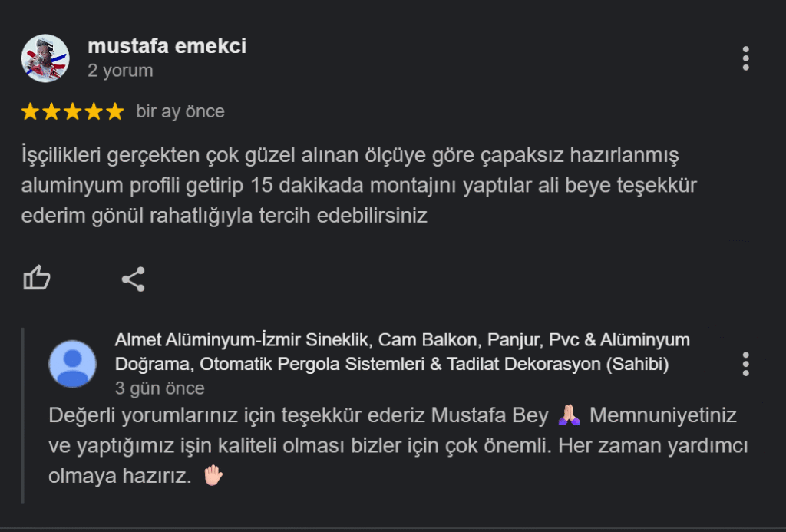Open the share options for the review

tap(134, 279)
